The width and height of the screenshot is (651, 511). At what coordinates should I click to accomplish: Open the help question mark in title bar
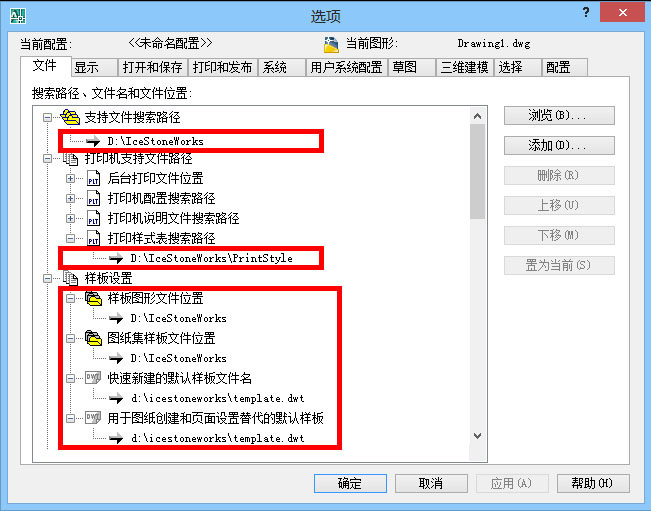point(586,12)
